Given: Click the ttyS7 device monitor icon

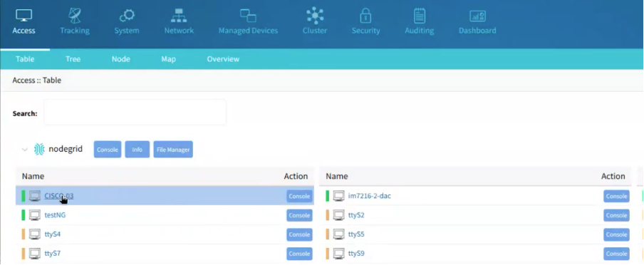Looking at the screenshot, I should (35, 254).
